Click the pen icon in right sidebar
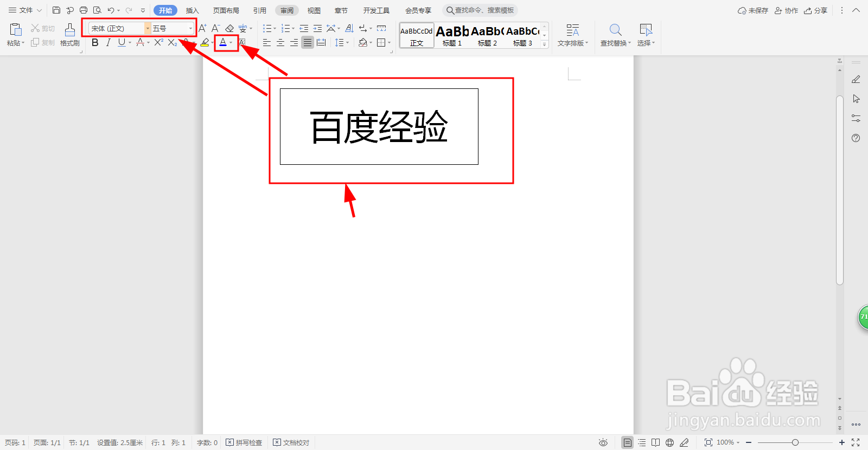868x450 pixels. click(856, 79)
